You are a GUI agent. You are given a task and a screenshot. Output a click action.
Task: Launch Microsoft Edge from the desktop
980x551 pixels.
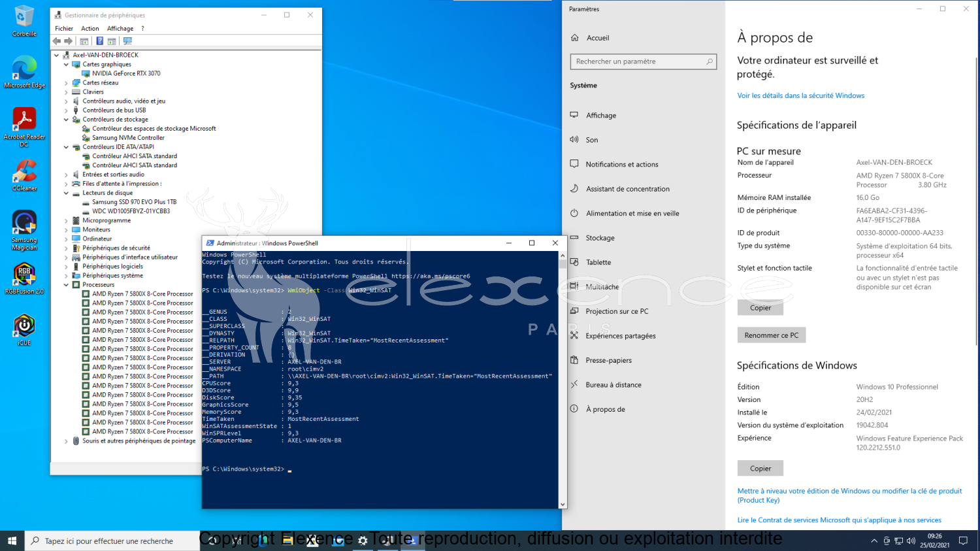[24, 72]
